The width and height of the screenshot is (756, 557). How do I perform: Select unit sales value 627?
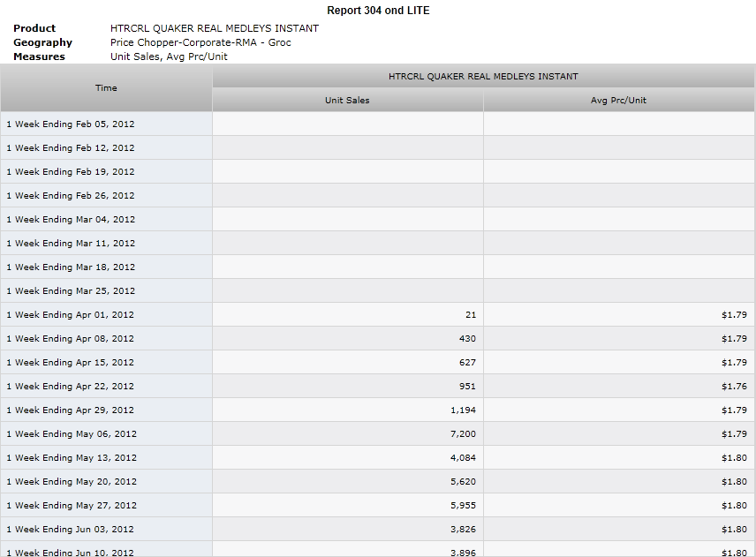pyautogui.click(x=468, y=362)
